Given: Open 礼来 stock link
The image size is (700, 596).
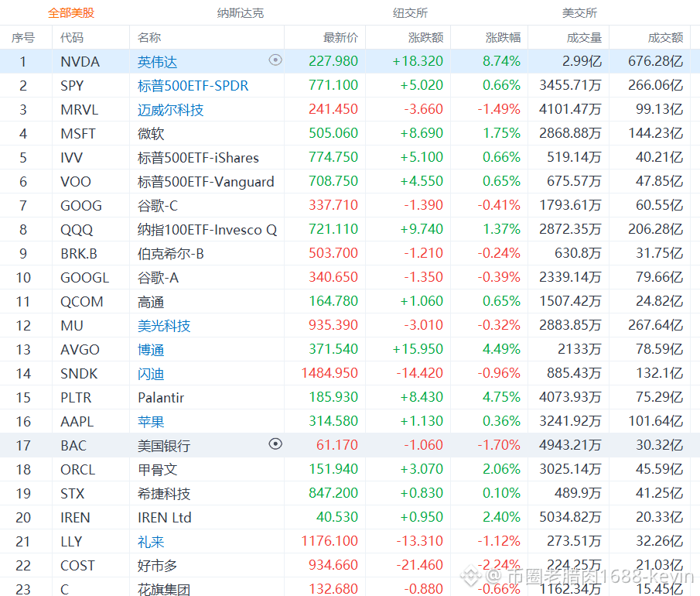Looking at the screenshot, I should [x=151, y=542].
